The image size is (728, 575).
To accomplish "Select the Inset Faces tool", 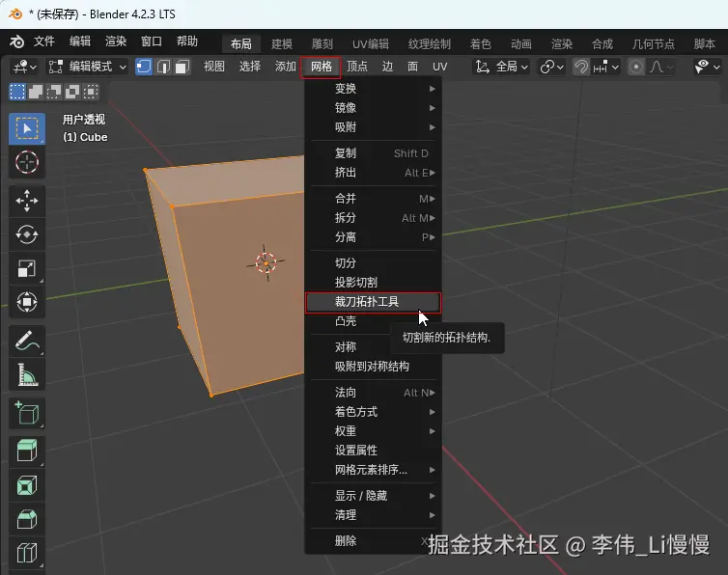I will [x=27, y=485].
